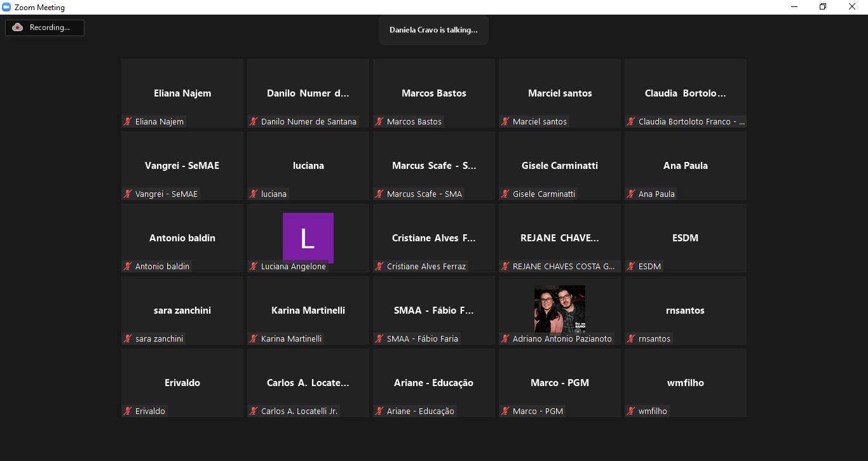Viewport: 868px width, 461px height.
Task: Select the rnsantos participant tile
Action: [686, 311]
